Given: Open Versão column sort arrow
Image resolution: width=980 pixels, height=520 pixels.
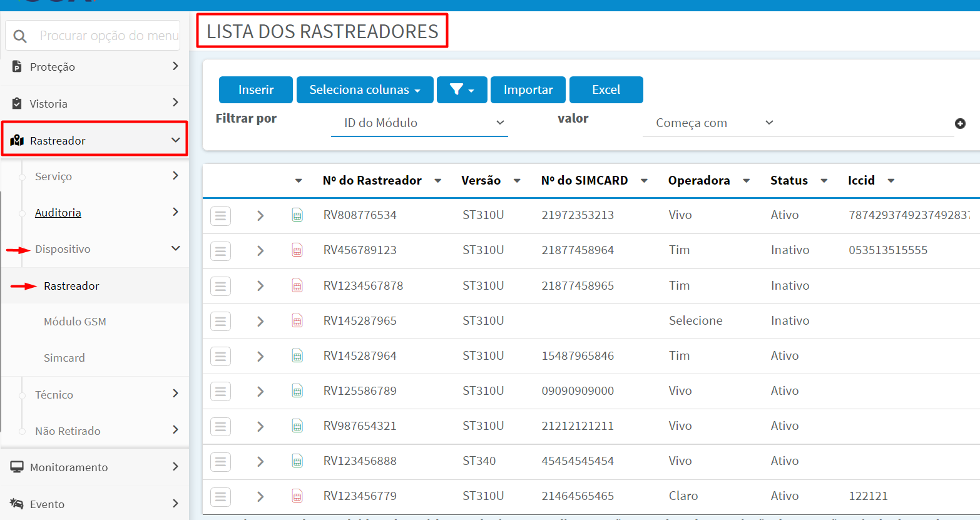Looking at the screenshot, I should click(x=517, y=181).
